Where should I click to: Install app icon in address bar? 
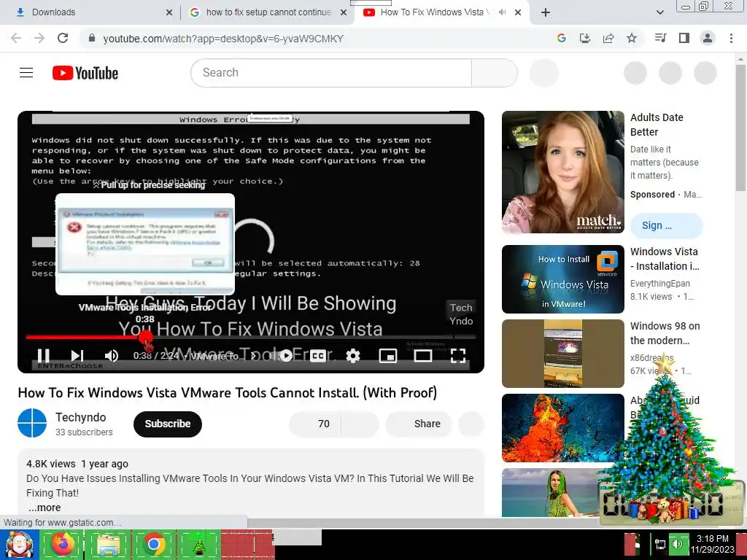(584, 38)
